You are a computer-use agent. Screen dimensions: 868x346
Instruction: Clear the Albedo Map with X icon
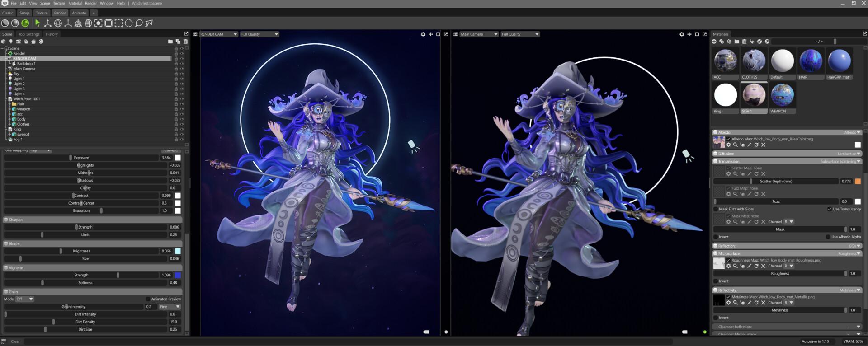point(763,145)
